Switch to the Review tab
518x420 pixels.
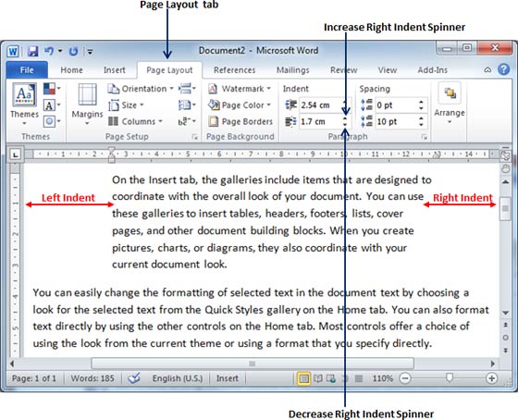pyautogui.click(x=344, y=70)
